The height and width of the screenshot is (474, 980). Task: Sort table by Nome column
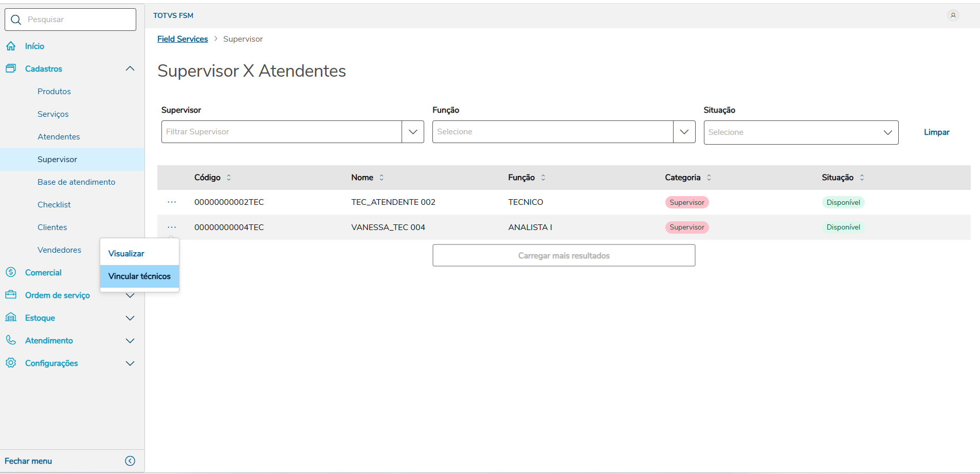coord(382,178)
